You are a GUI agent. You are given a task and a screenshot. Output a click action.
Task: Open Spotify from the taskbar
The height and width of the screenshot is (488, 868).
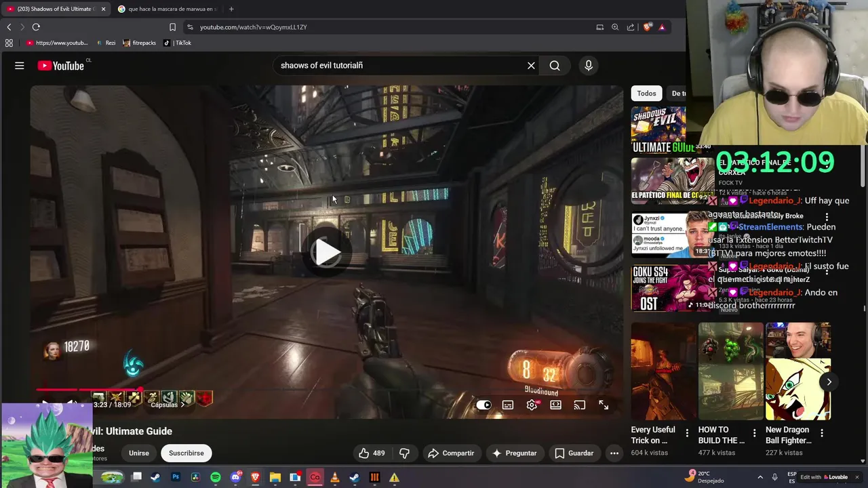point(216,477)
